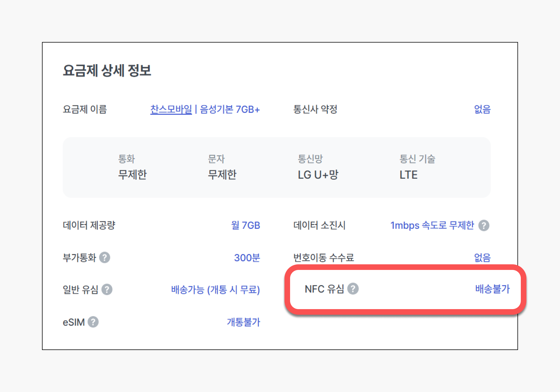Viewport: 560px width, 392px height.
Task: Click the 음성기본 7GB+ plan name
Action: (x=230, y=109)
